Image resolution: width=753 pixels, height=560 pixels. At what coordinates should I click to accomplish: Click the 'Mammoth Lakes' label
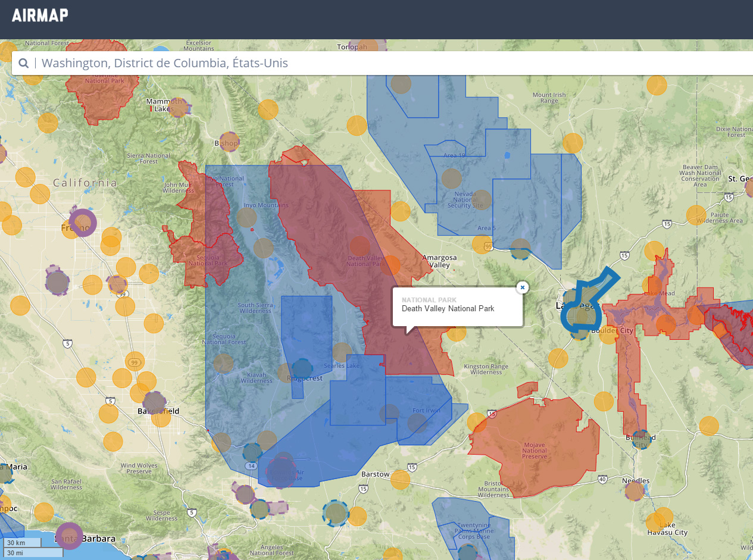[x=164, y=105]
